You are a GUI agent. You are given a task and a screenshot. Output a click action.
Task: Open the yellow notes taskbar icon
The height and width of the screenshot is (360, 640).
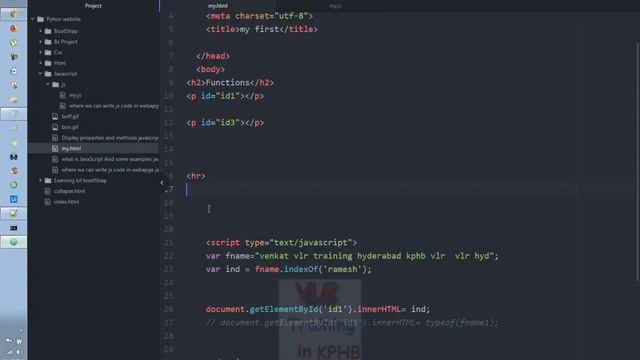click(13, 213)
